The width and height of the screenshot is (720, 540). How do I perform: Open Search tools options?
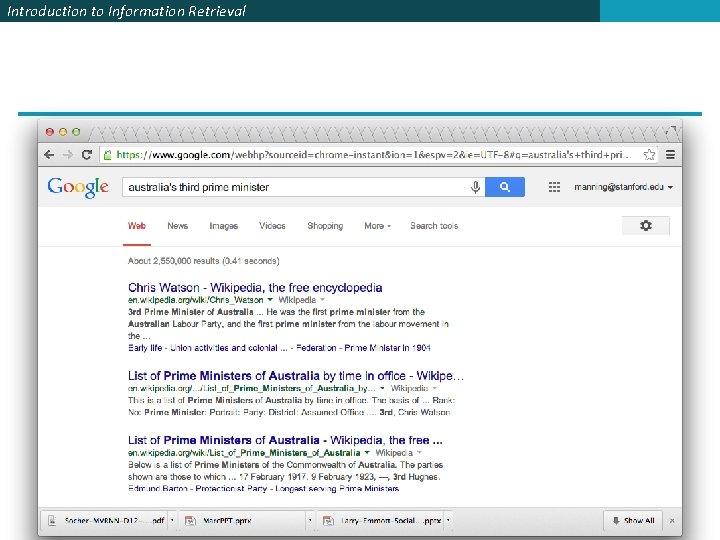pos(434,226)
